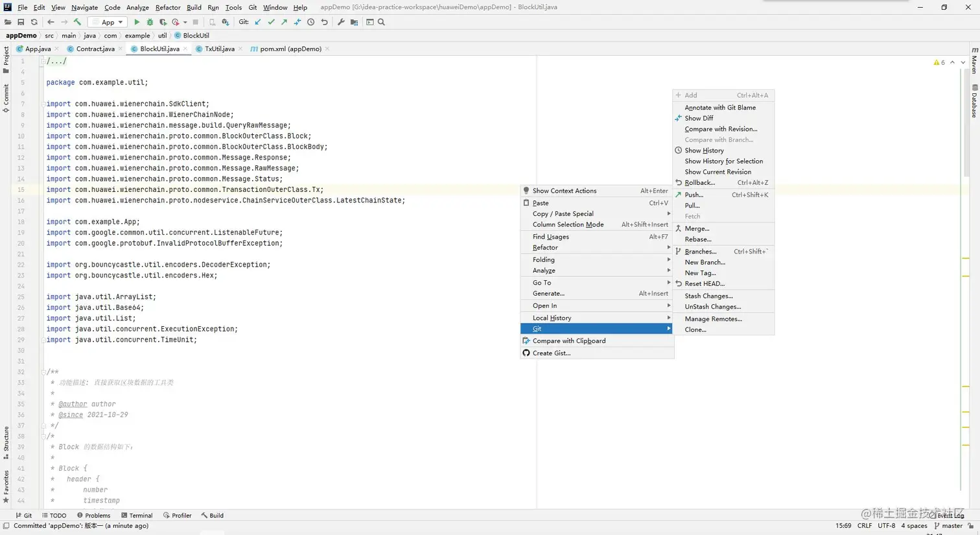
Task: Open the Profile run dropdown arrow
Action: tap(185, 22)
